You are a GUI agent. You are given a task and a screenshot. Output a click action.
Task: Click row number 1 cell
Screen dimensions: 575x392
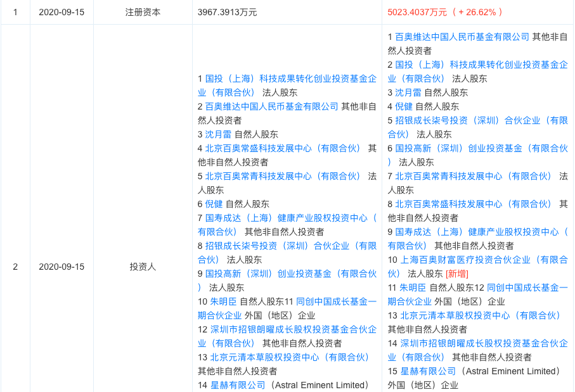coord(15,12)
